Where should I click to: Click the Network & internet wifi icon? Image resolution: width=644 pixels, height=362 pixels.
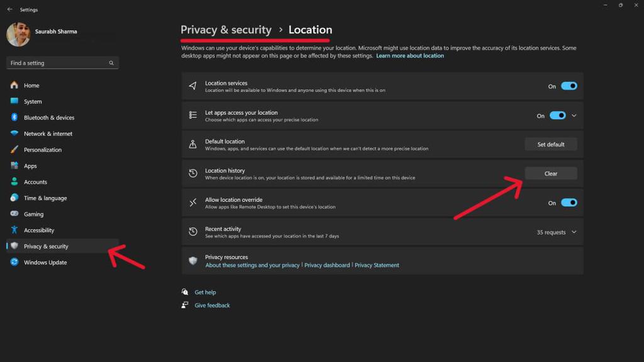tap(14, 134)
